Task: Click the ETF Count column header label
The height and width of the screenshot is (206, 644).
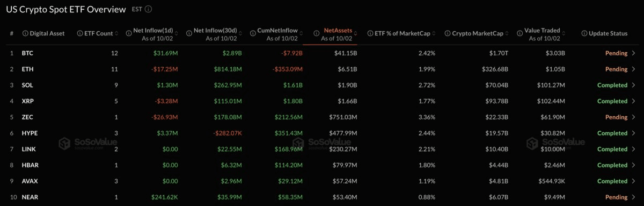Action: 99,33
